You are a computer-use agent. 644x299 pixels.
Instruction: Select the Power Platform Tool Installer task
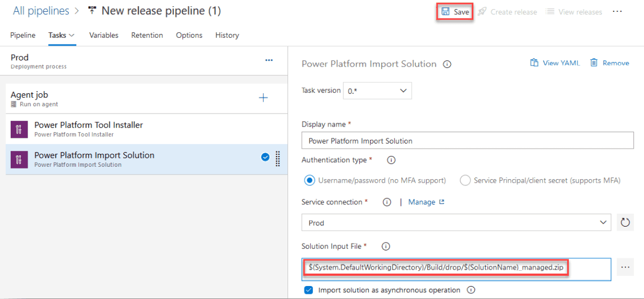click(x=89, y=129)
